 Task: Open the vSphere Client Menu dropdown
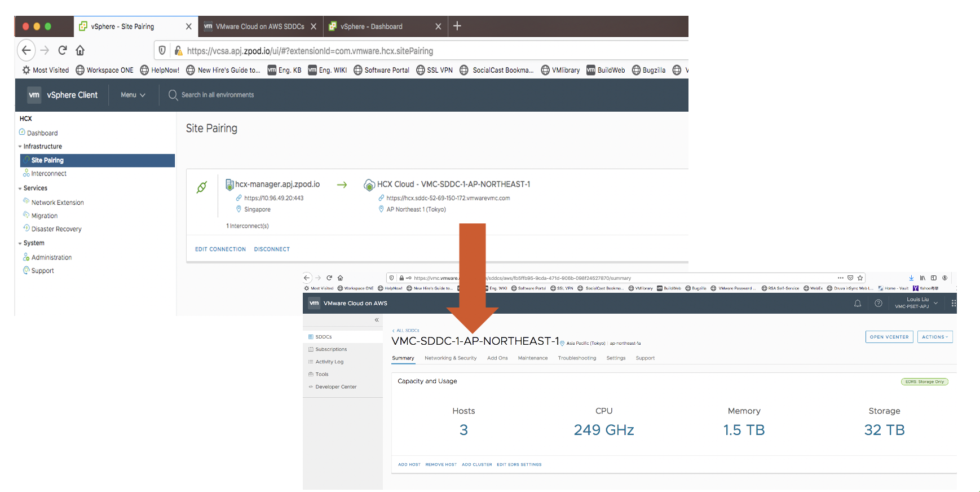pos(133,95)
